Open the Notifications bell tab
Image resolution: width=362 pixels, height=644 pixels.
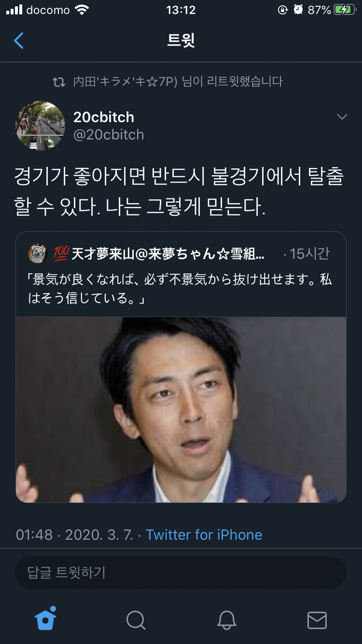point(226,620)
